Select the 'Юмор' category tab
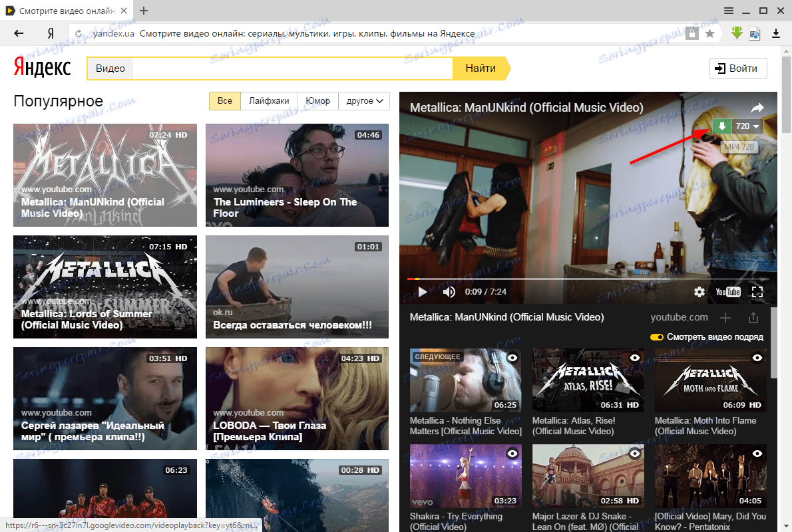 pos(317,101)
